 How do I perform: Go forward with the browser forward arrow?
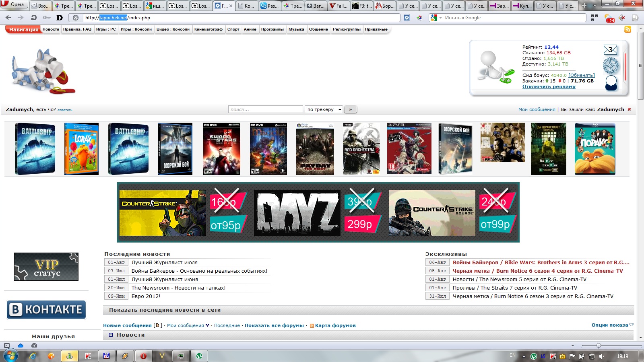[x=21, y=18]
